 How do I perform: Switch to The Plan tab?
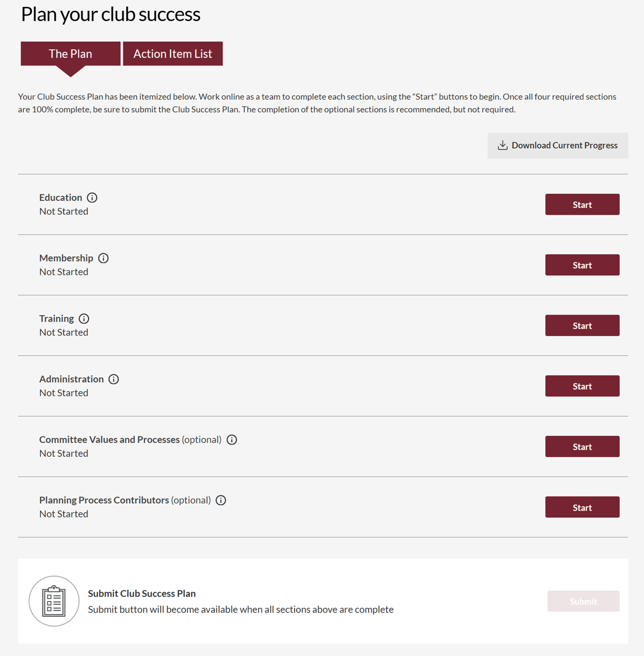tap(70, 54)
